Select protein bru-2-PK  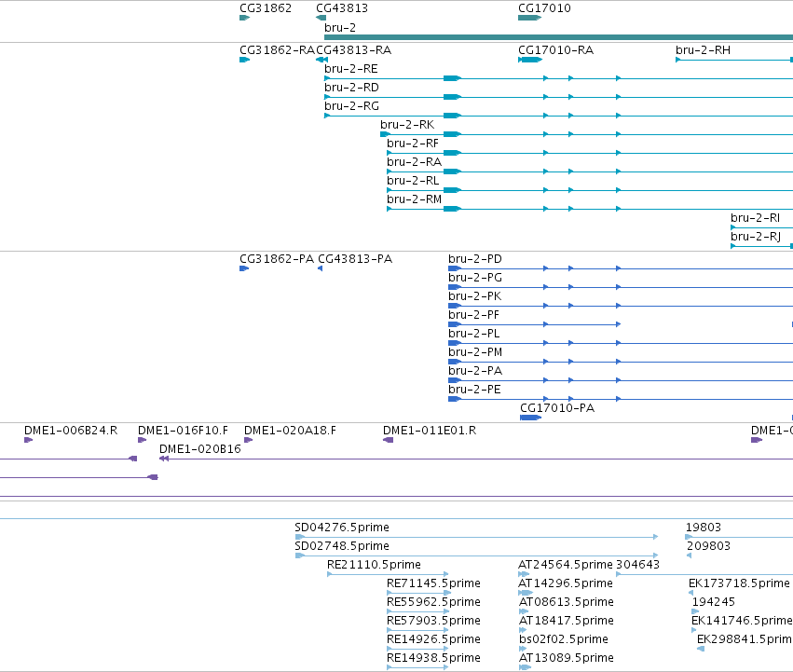pos(621,306)
